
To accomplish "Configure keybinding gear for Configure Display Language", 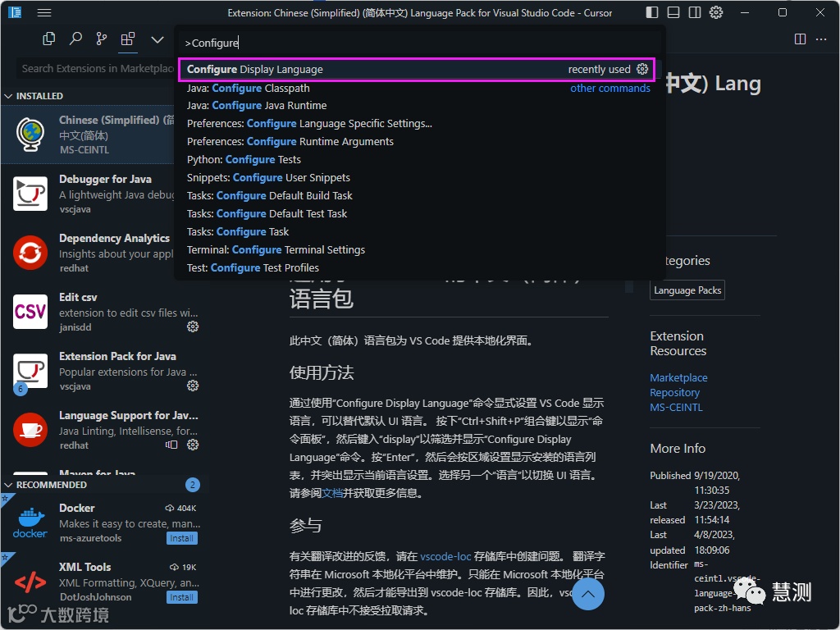I will pyautogui.click(x=642, y=69).
